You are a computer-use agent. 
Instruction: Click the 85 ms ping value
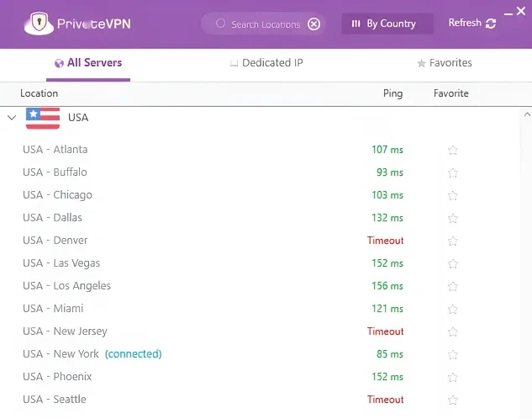[x=390, y=354]
